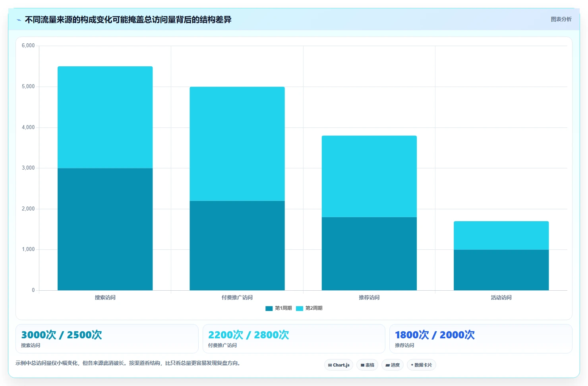Select the Chart.js tag chip
The image size is (588, 386).
(x=338, y=365)
